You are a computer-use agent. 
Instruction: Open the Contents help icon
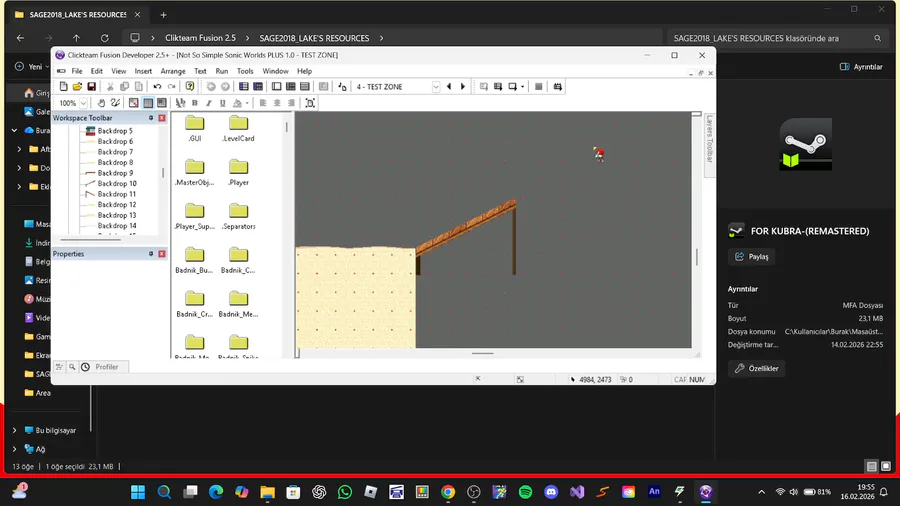click(190, 87)
